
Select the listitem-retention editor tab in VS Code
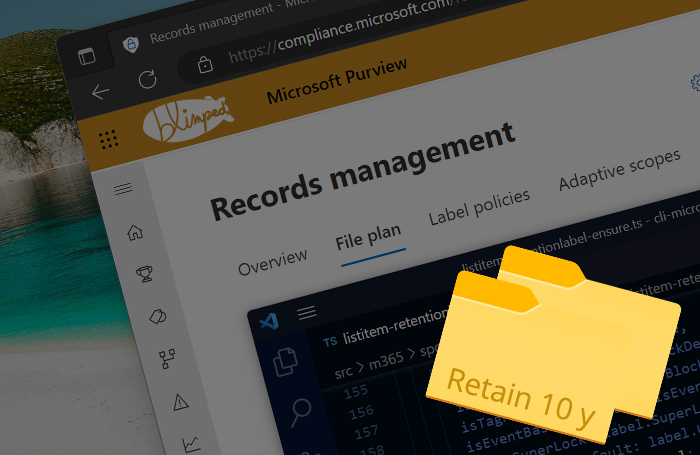[395, 327]
